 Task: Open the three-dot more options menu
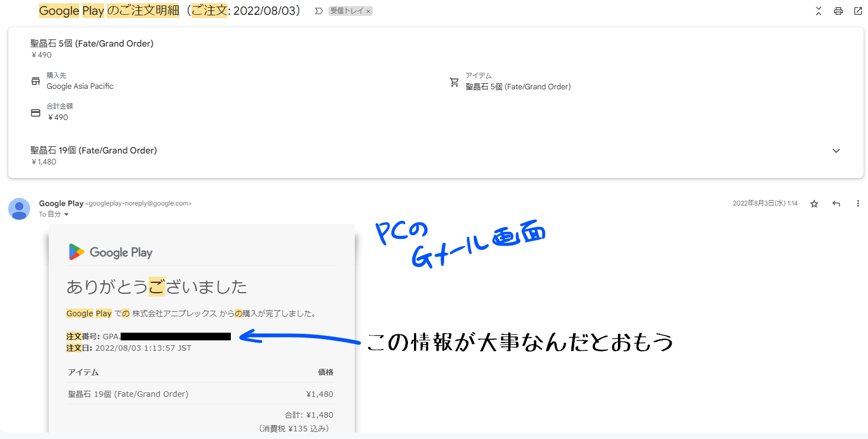tap(858, 204)
